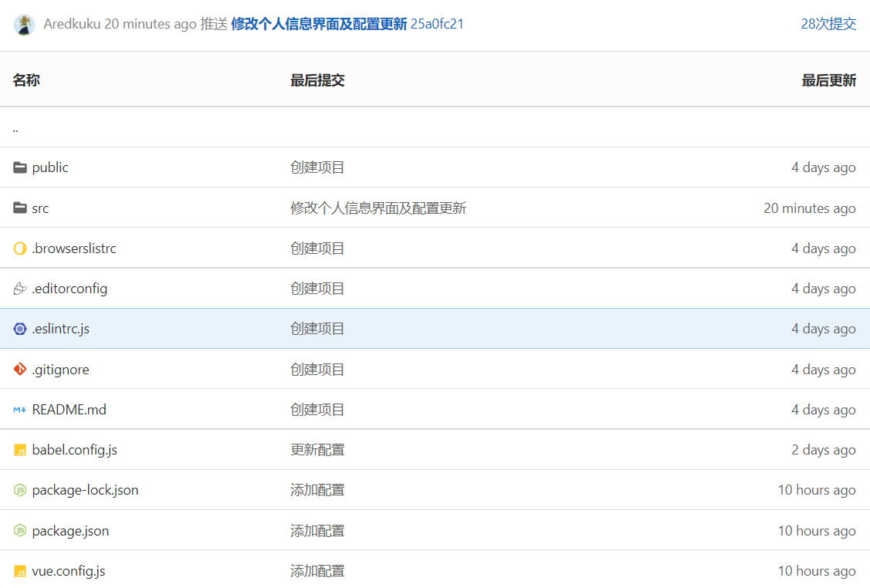Open 创建项目 commit in public row
This screenshot has height=588, width=870.
coord(317,167)
